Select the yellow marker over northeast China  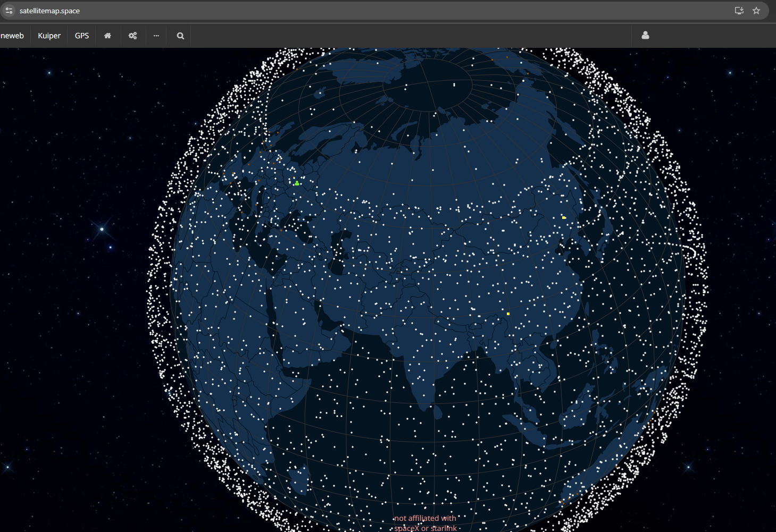(564, 217)
